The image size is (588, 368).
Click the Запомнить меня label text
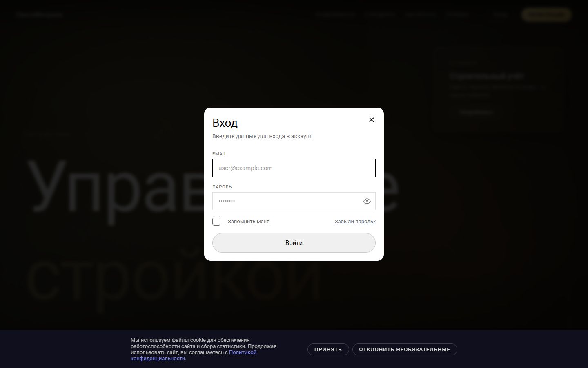tap(249, 222)
